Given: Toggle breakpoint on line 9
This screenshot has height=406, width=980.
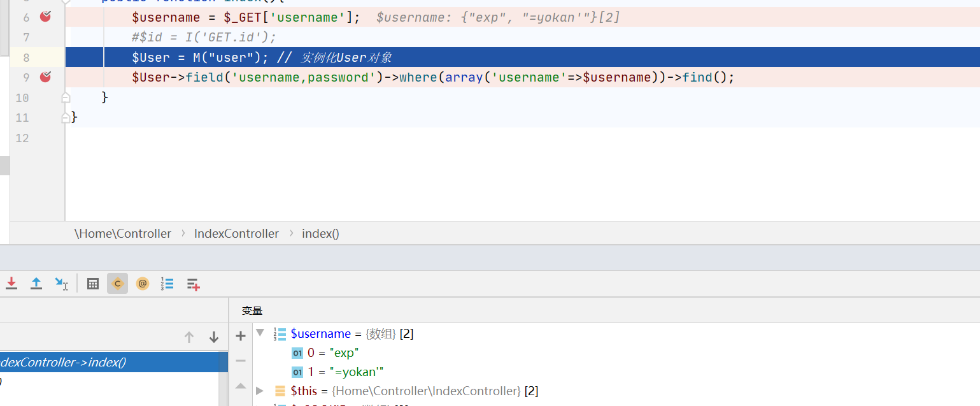Looking at the screenshot, I should (x=45, y=77).
